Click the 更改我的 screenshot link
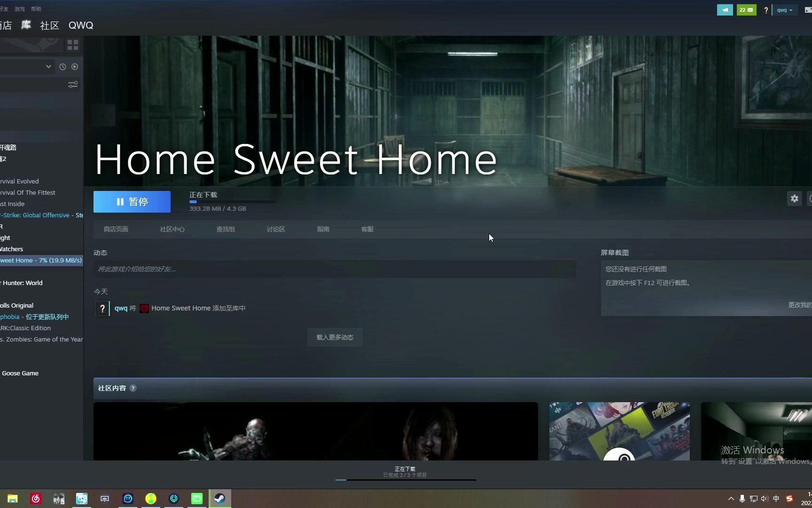 click(x=800, y=305)
